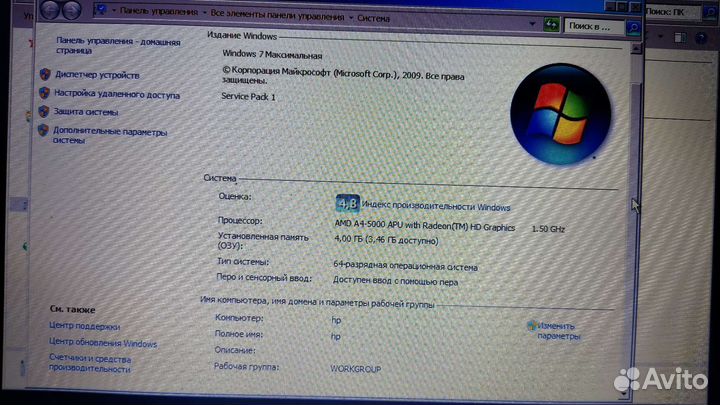The height and width of the screenshot is (405, 720).
Task: Click the Microsoft Corp. copyright text
Action: 343,75
